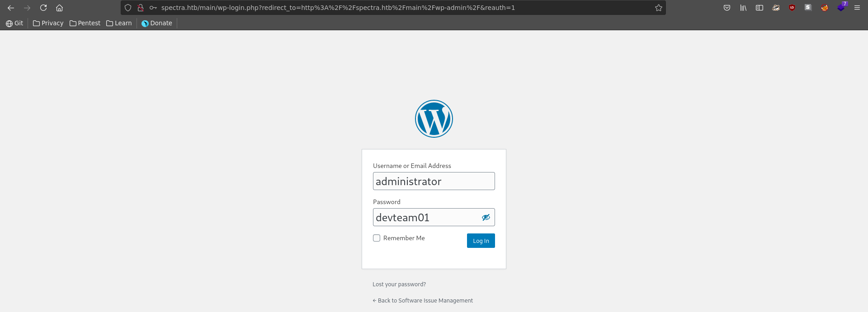Click the WordPress logo above the login form
The height and width of the screenshot is (312, 868).
click(434, 119)
